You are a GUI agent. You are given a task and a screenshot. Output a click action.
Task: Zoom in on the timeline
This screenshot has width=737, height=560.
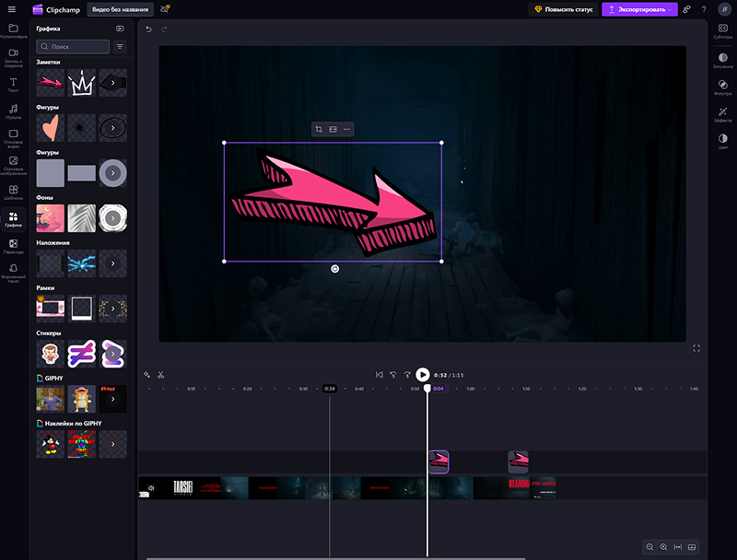coord(663,547)
